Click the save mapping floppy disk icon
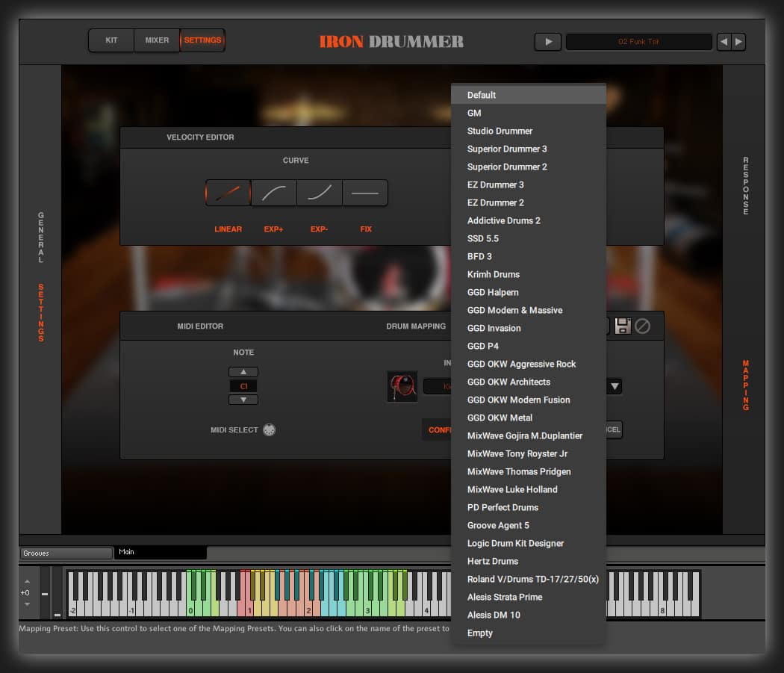Image resolution: width=784 pixels, height=673 pixels. point(623,325)
